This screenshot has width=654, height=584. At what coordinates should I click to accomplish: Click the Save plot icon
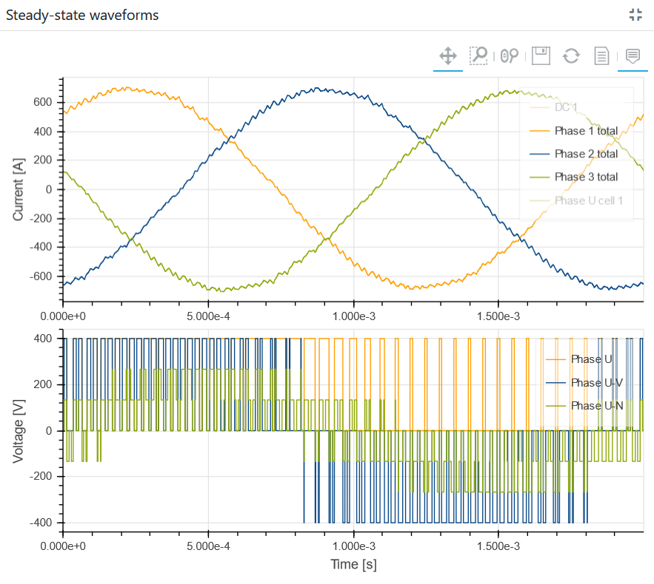click(x=541, y=55)
